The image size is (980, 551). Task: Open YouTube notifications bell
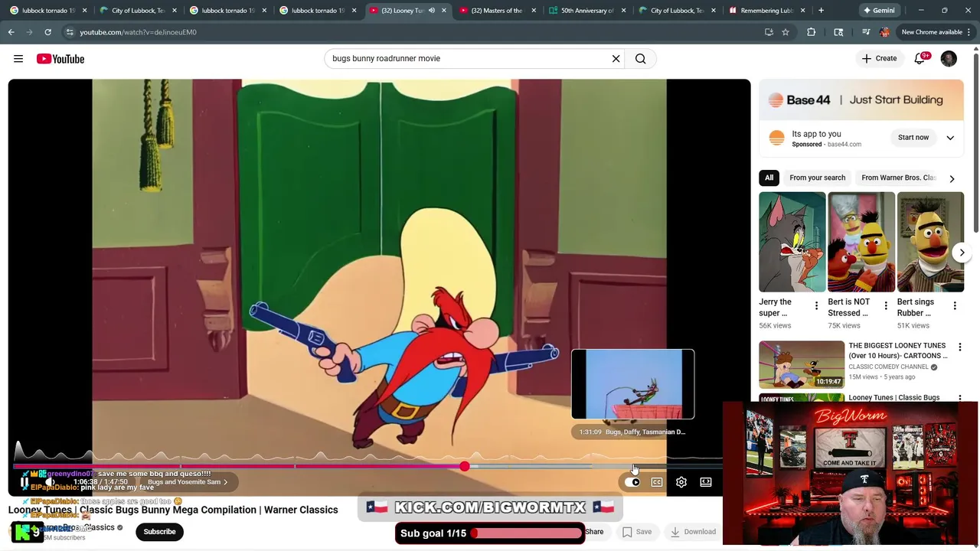(x=920, y=59)
